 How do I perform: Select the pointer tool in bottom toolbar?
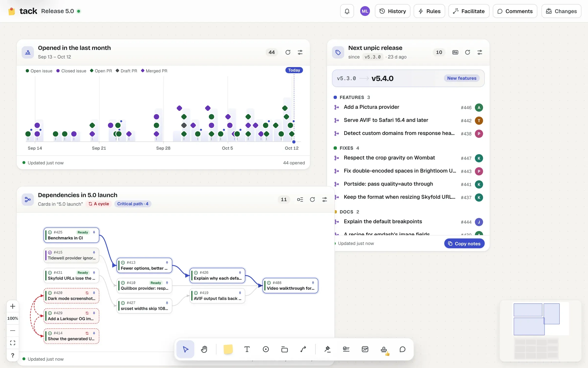coord(185,349)
